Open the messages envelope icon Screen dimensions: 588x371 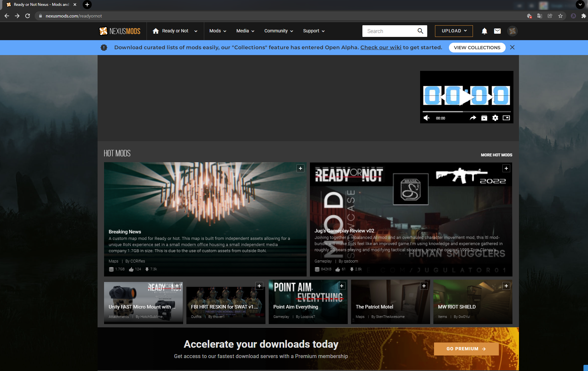497,31
